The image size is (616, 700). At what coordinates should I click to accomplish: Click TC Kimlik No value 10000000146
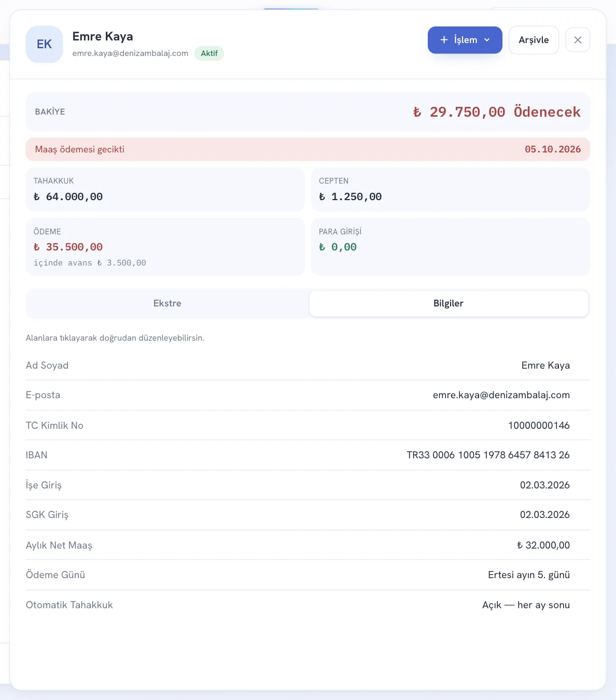539,426
